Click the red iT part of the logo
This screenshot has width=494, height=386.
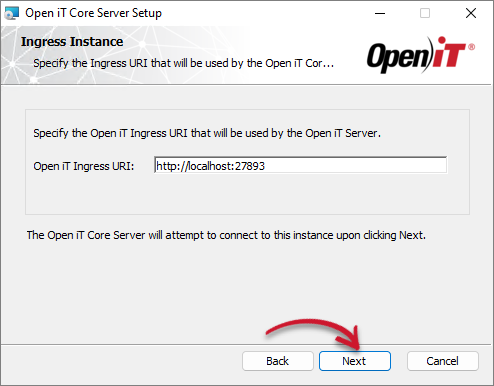448,52
